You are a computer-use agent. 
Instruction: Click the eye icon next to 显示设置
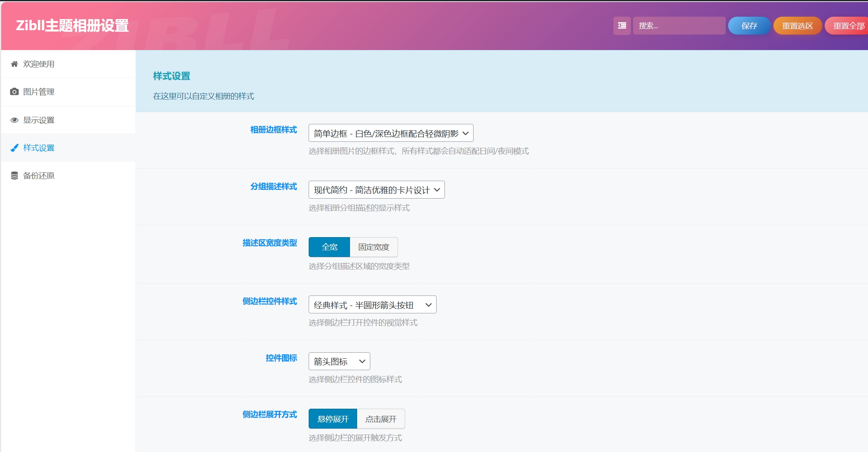(14, 120)
